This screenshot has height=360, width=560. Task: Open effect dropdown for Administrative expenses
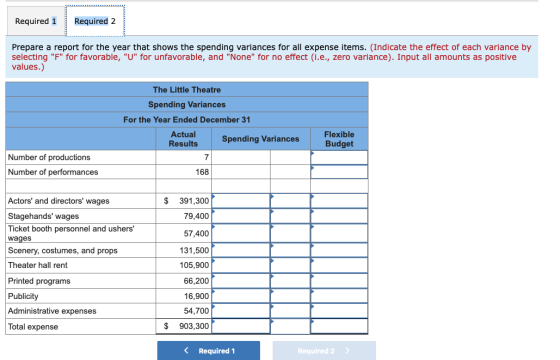tap(290, 311)
